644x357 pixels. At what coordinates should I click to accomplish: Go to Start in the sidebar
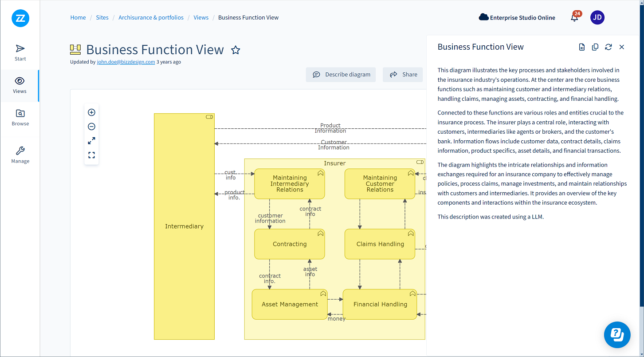(20, 52)
